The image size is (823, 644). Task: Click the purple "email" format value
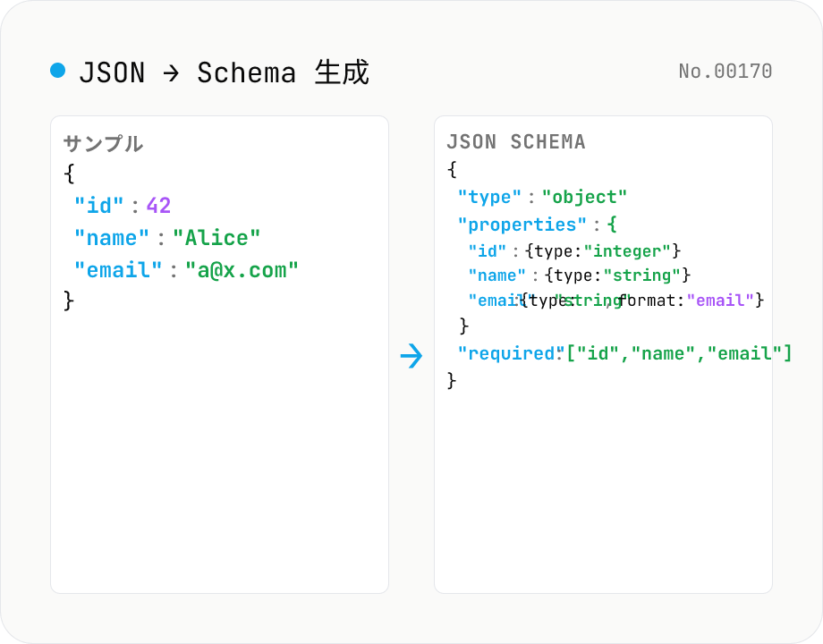click(720, 301)
